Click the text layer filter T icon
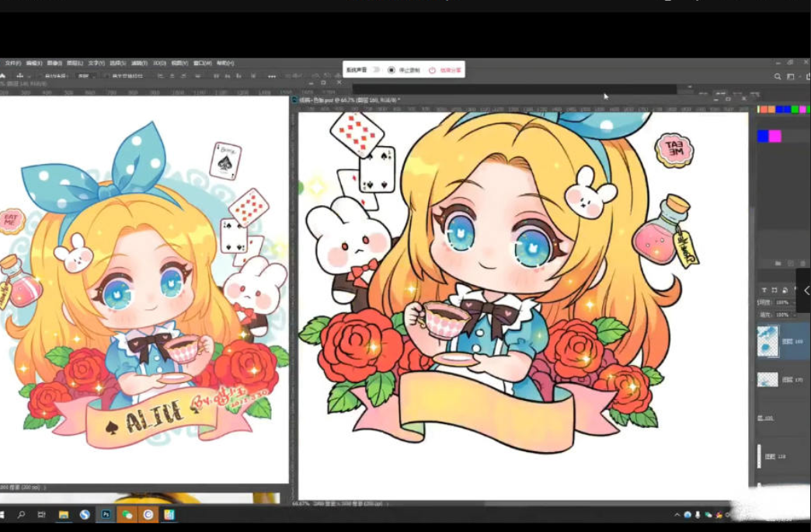This screenshot has height=532, width=811. (764, 290)
